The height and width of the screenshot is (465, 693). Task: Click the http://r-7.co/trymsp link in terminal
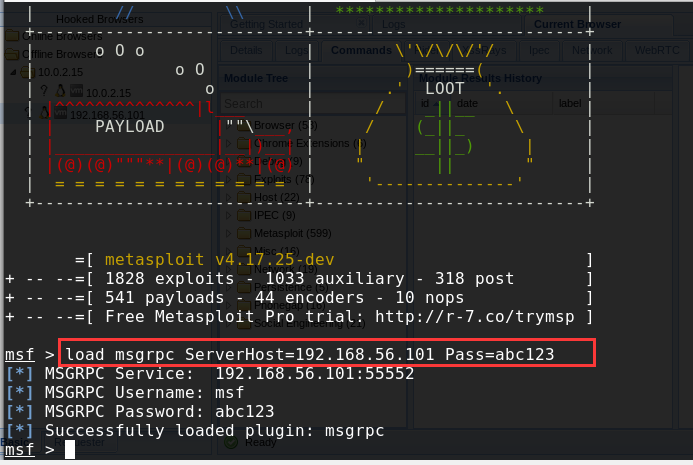click(475, 316)
